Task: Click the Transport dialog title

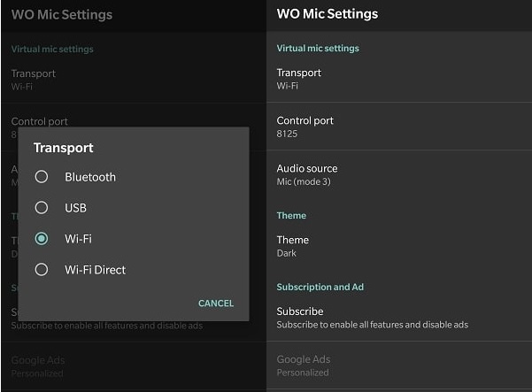Action: 64,148
